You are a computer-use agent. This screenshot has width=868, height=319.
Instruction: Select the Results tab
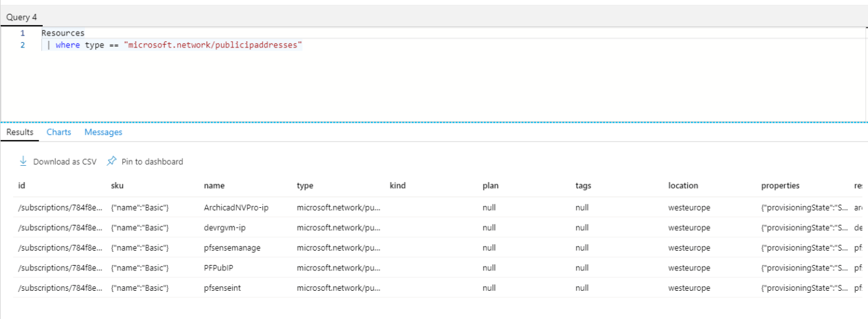[20, 132]
